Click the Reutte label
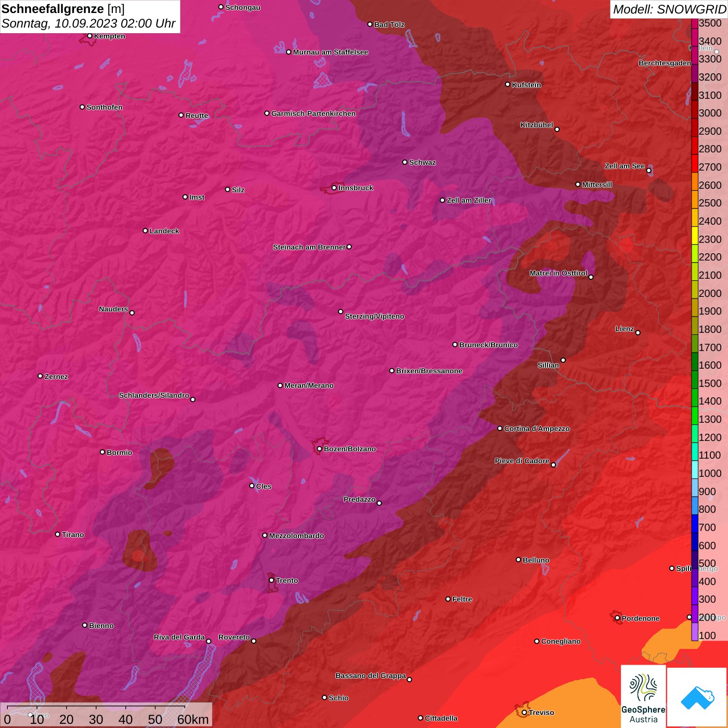 197,115
